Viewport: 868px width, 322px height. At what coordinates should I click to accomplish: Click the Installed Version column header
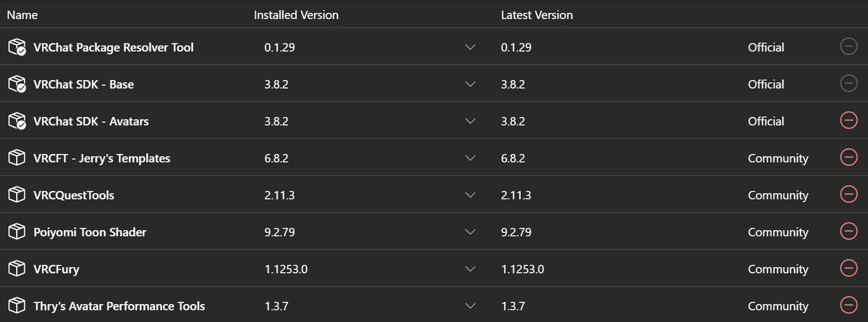pos(296,15)
